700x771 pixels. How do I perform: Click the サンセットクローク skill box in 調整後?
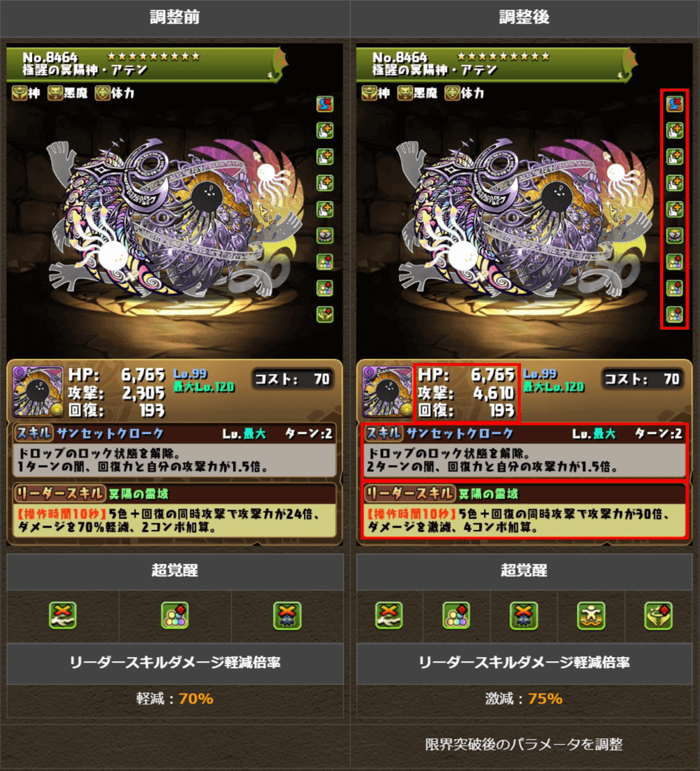525,451
